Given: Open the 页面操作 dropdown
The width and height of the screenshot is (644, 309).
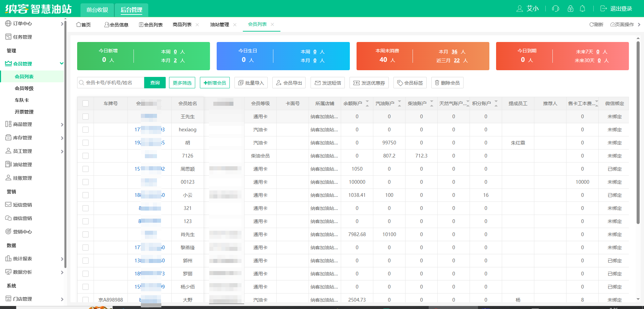Looking at the screenshot, I should pyautogui.click(x=626, y=25).
